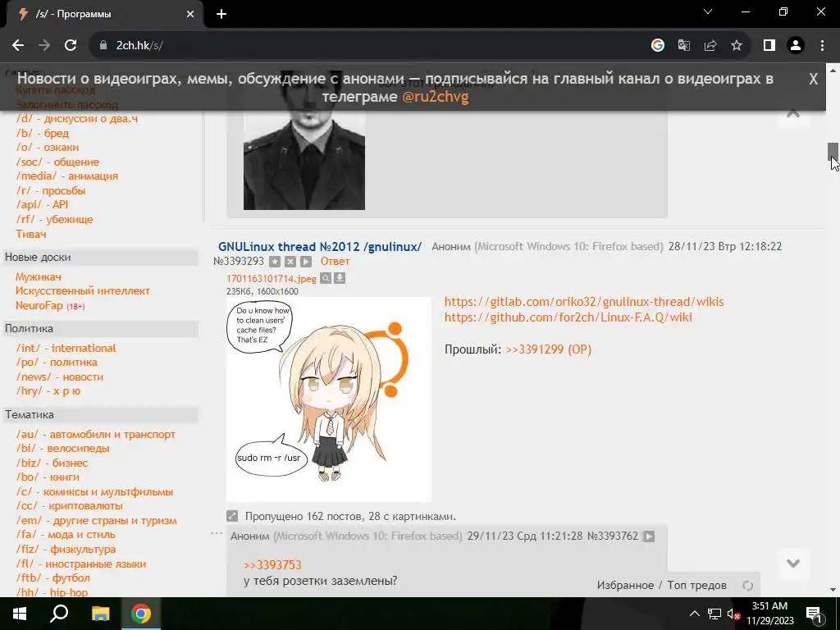Viewport: 840px width, 630px height.
Task: Open file link 1701163101714.jpeg
Action: 271,279
